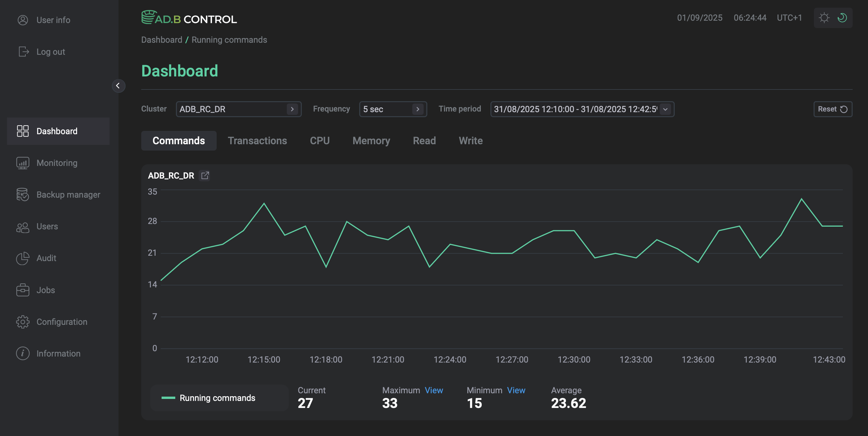View the Audit log section
Viewport: 868px width, 436px height.
(x=46, y=258)
